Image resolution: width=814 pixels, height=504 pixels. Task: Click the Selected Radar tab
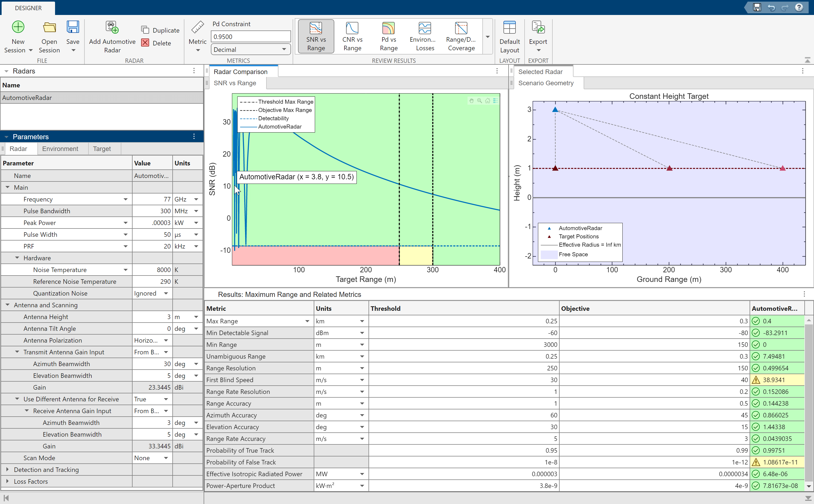point(540,71)
